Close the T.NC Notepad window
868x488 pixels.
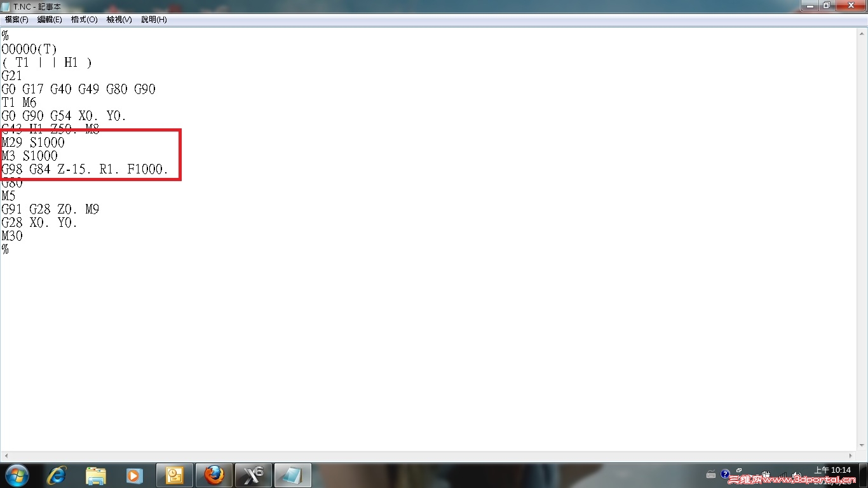click(x=850, y=6)
